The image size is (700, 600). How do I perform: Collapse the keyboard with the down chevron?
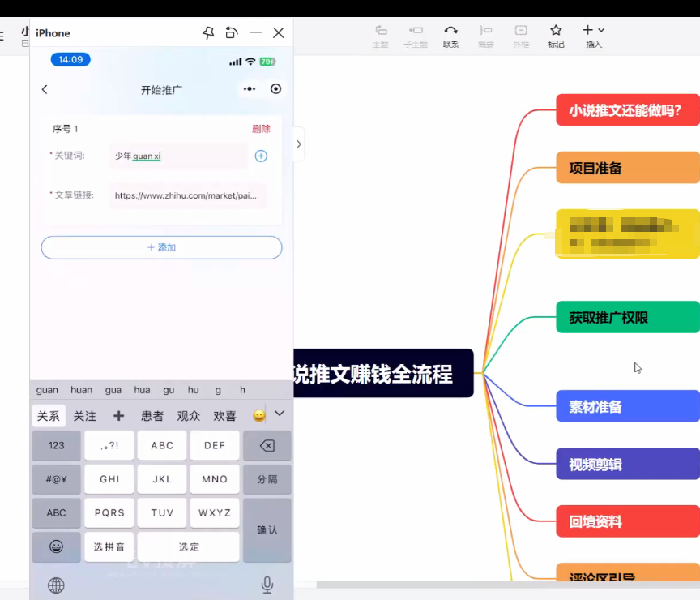[279, 414]
